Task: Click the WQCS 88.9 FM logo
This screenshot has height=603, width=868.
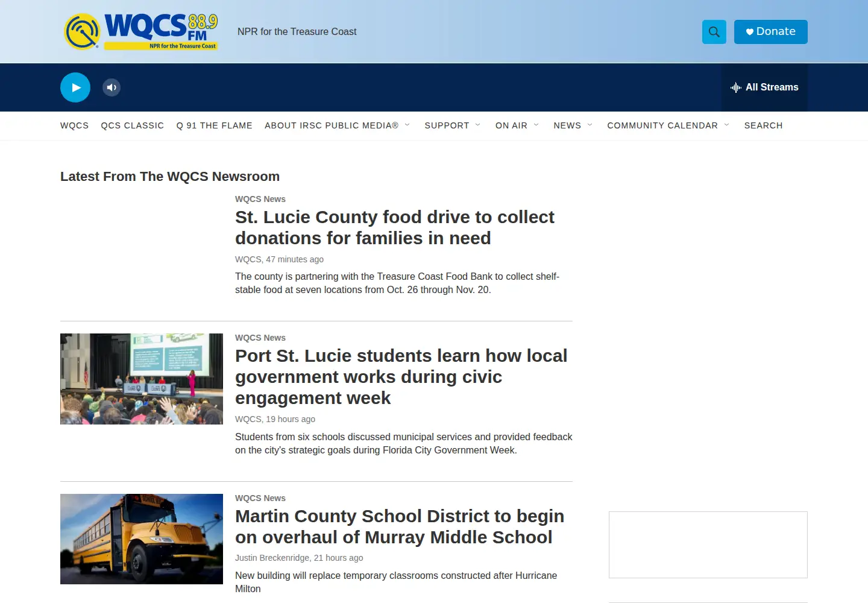Action: [141, 31]
